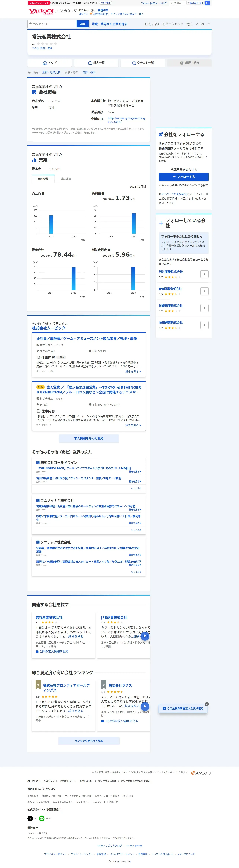This screenshot has width=239, height=868.
Task: Click the プライバシーポリシー footer link
Action: click(55, 854)
